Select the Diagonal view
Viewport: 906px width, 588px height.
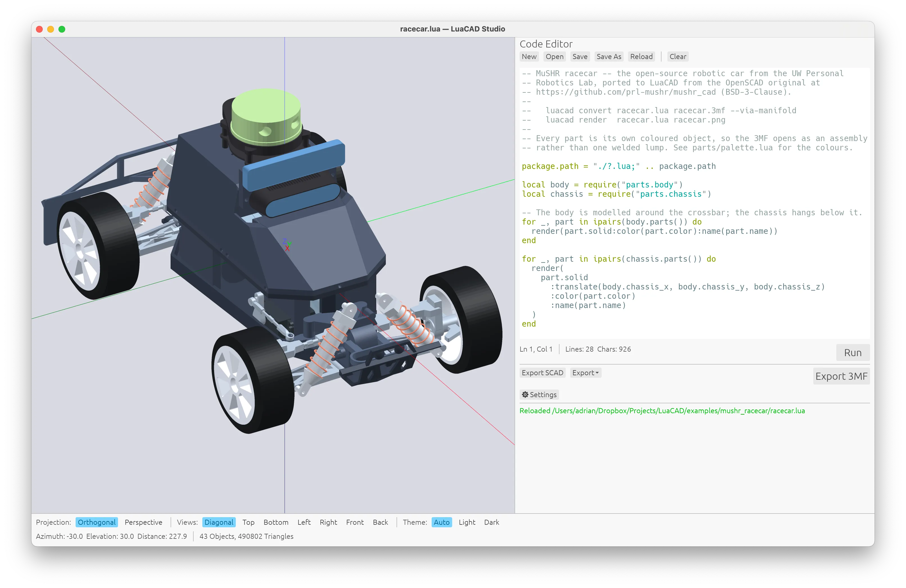pos(219,522)
